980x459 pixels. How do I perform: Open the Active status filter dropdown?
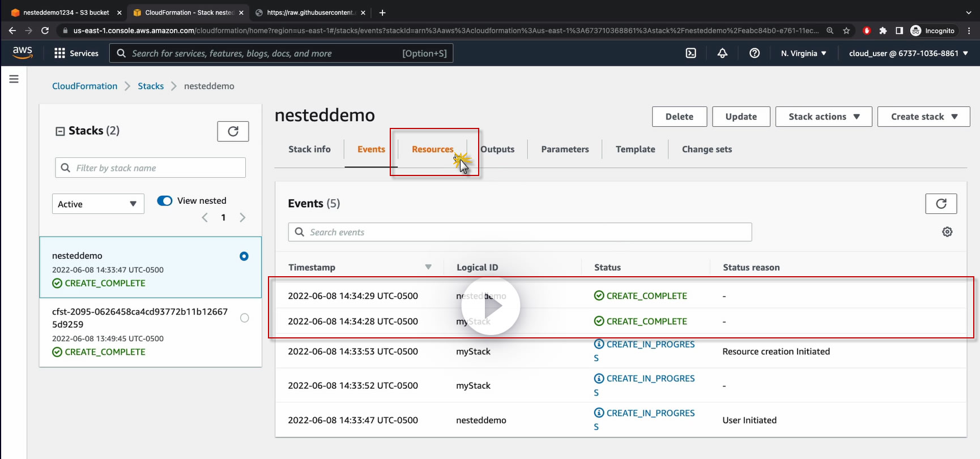98,204
